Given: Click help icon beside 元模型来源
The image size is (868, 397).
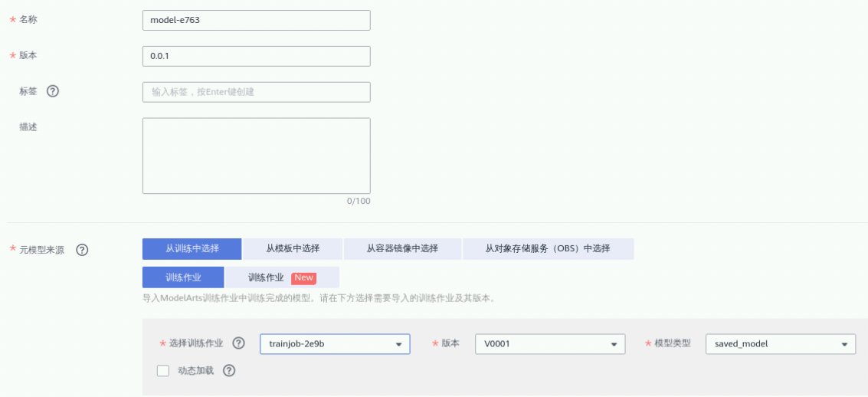Looking at the screenshot, I should coord(82,250).
